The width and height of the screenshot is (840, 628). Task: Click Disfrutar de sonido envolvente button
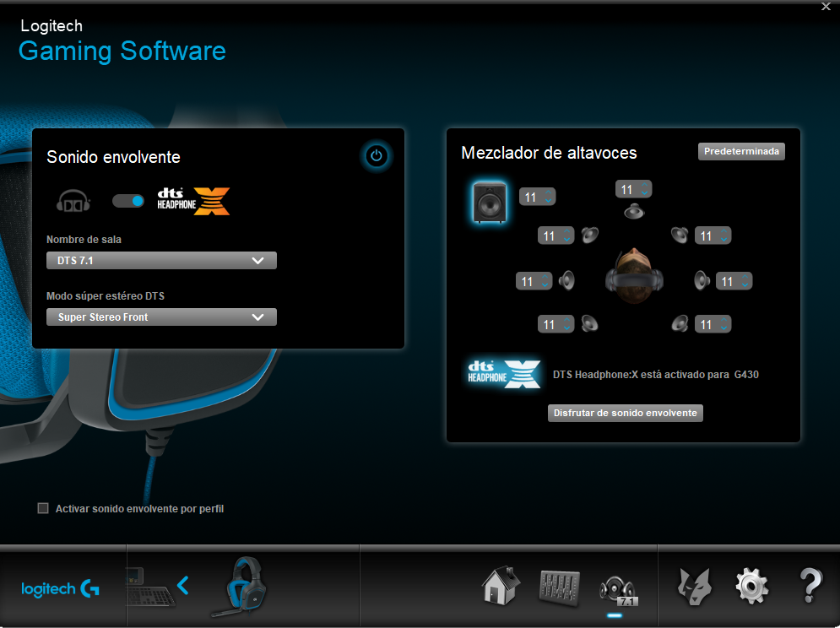(x=626, y=413)
